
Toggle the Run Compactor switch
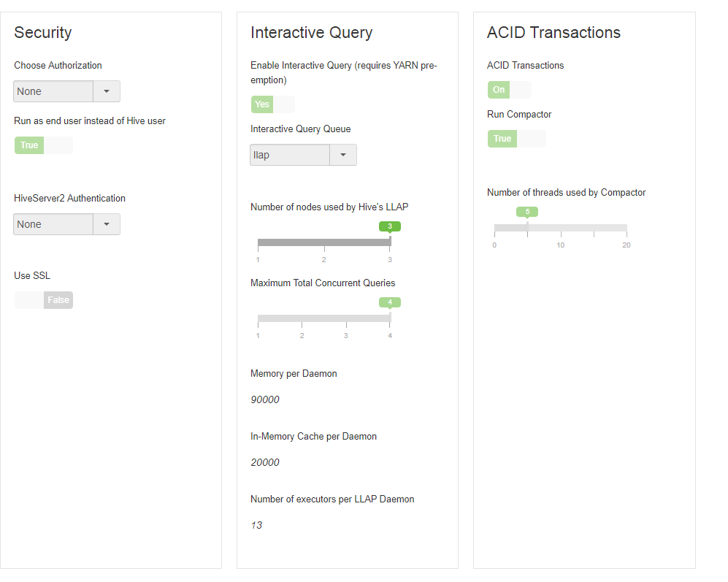tap(516, 139)
